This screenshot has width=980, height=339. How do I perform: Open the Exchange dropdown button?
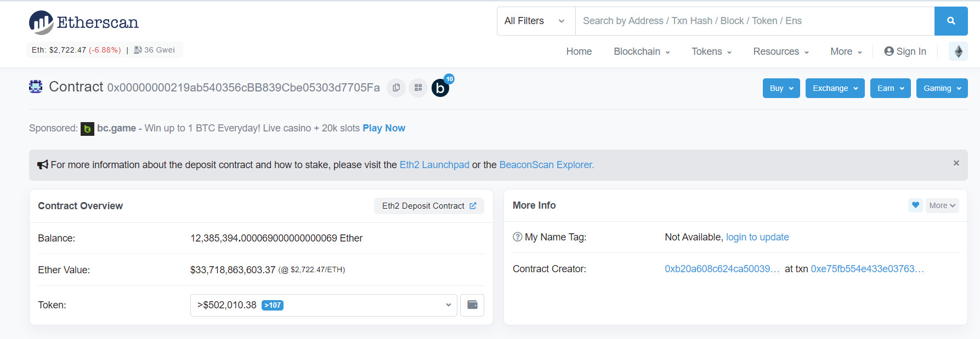tap(835, 88)
